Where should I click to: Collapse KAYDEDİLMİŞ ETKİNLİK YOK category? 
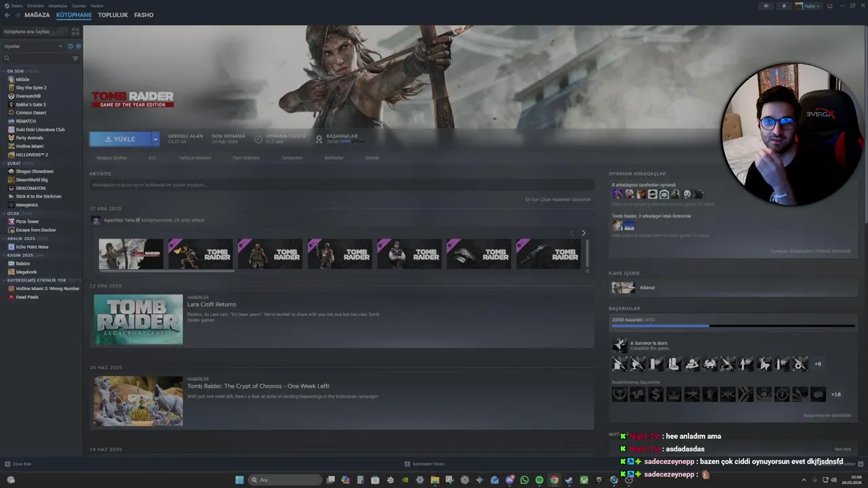click(x=4, y=280)
